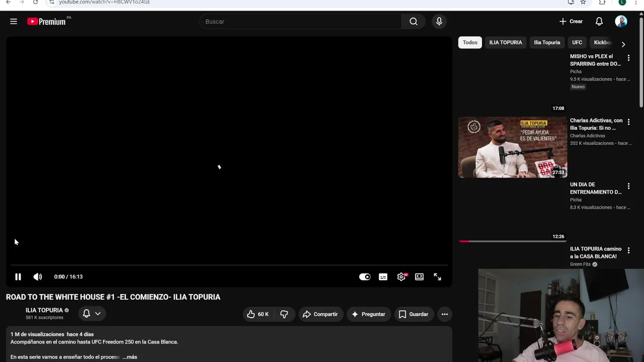Select the Todos filter chip
Screen dimensions: 644x362
(x=470, y=42)
